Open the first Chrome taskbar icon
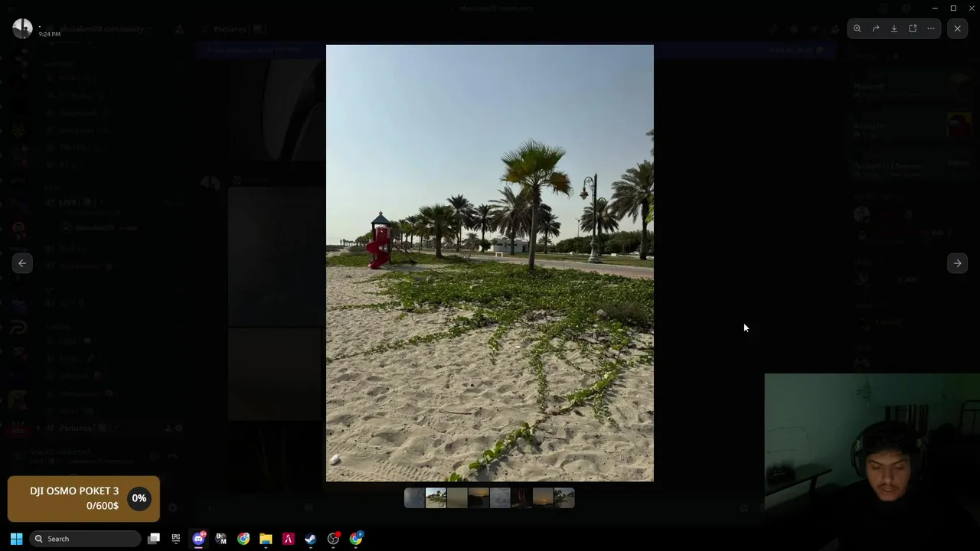The image size is (980, 551). [x=243, y=539]
